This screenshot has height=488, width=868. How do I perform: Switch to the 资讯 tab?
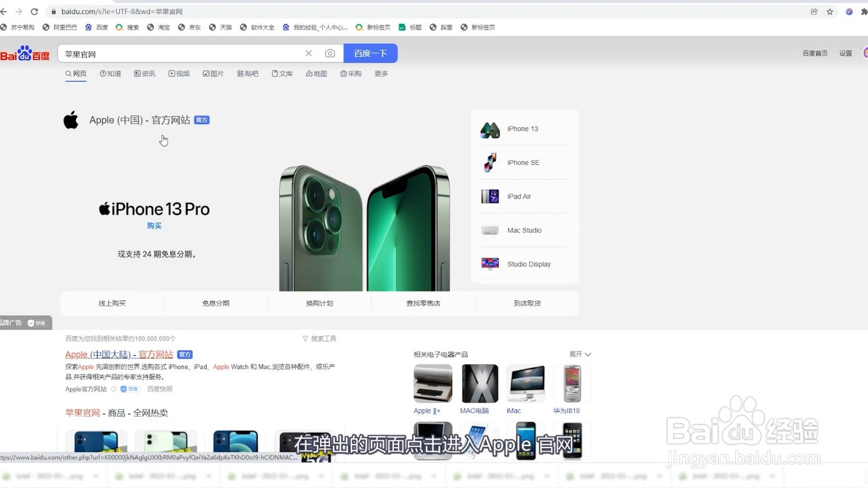point(145,74)
